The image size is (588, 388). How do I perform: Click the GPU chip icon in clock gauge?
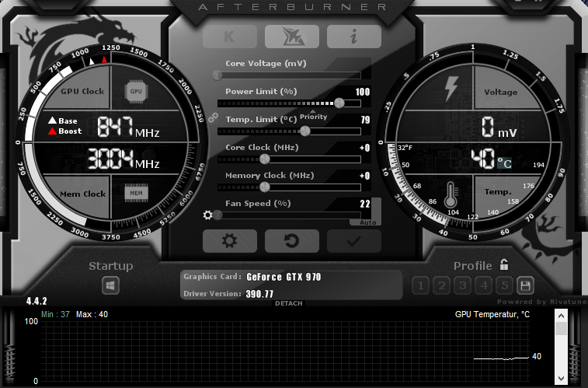pos(136,91)
